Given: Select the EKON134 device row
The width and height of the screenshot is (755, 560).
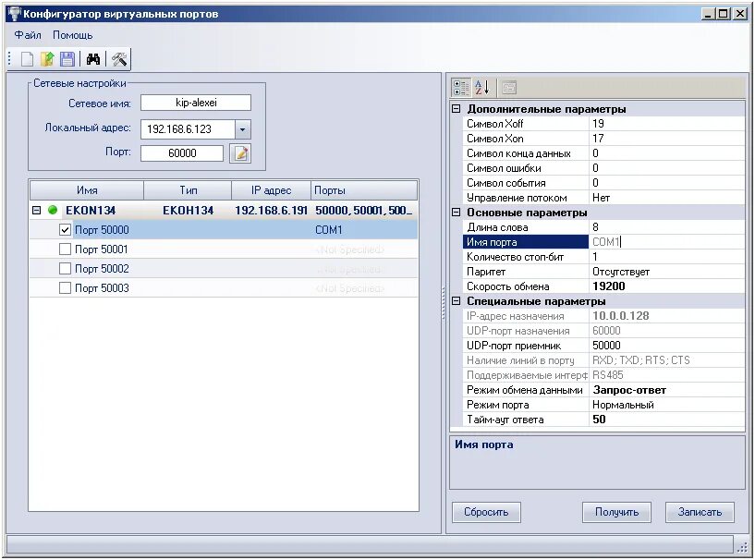Looking at the screenshot, I should coord(224,210).
